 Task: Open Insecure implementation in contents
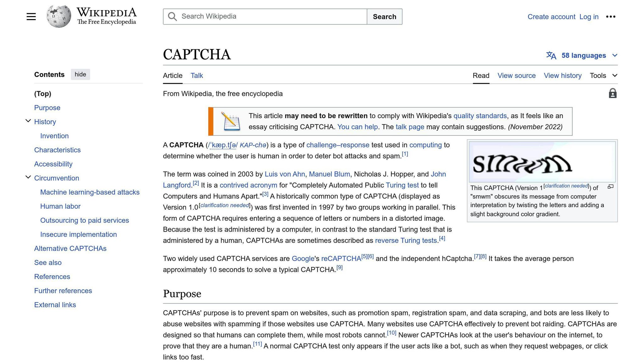tap(78, 234)
